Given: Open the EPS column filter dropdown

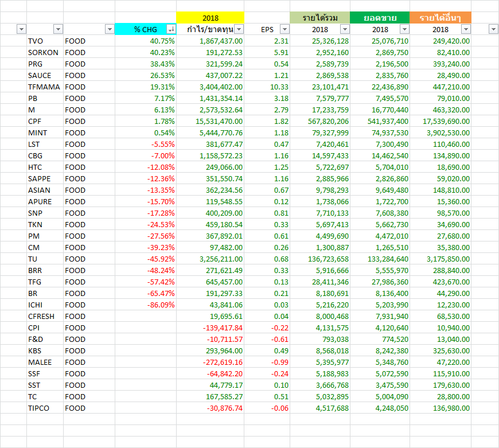Looking at the screenshot, I should tap(285, 29).
